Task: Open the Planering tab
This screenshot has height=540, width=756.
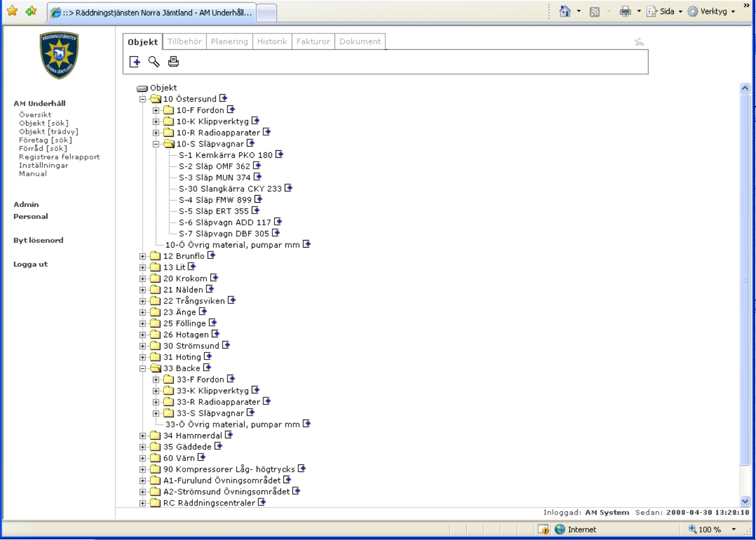Action: pos(229,42)
